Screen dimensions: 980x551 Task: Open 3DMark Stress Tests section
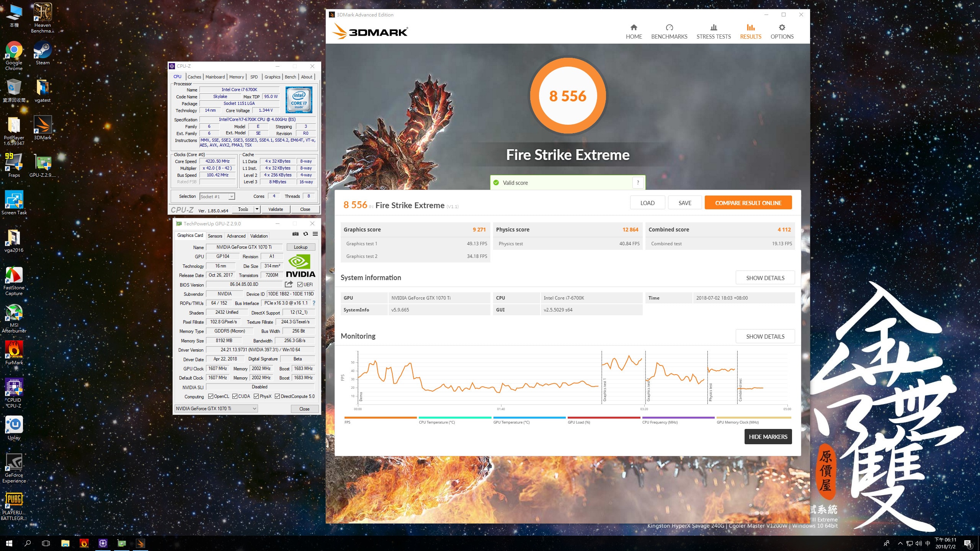point(714,32)
